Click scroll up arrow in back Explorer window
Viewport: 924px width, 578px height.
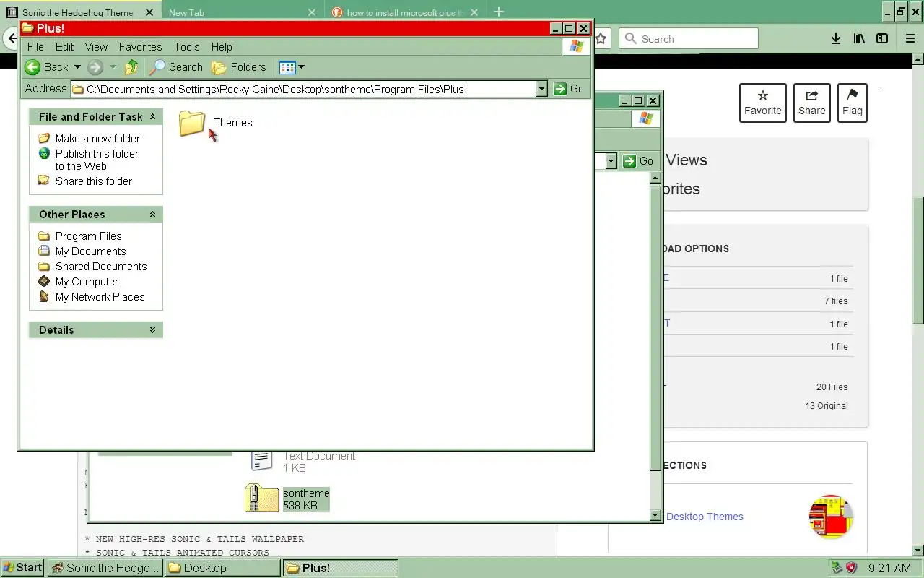tap(655, 177)
